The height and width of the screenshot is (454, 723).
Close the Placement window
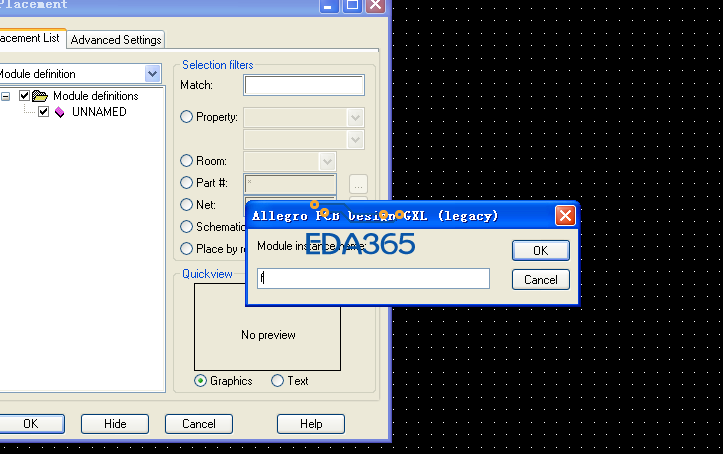pyautogui.click(x=376, y=6)
